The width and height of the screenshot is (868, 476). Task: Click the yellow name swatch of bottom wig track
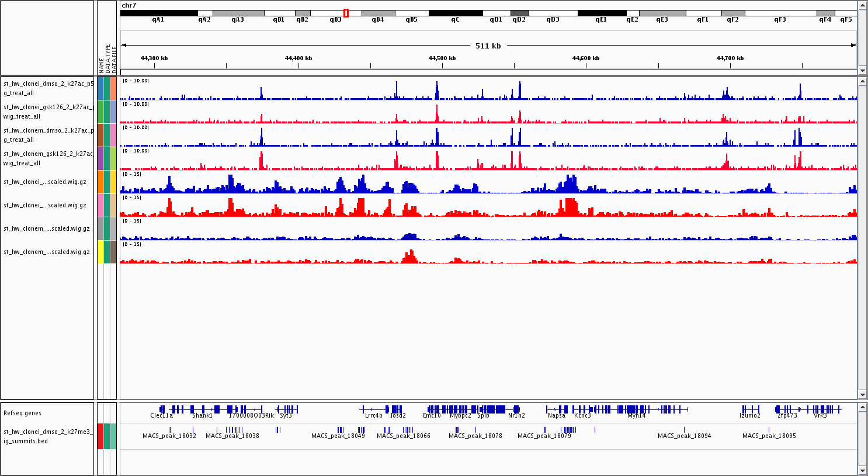100,252
